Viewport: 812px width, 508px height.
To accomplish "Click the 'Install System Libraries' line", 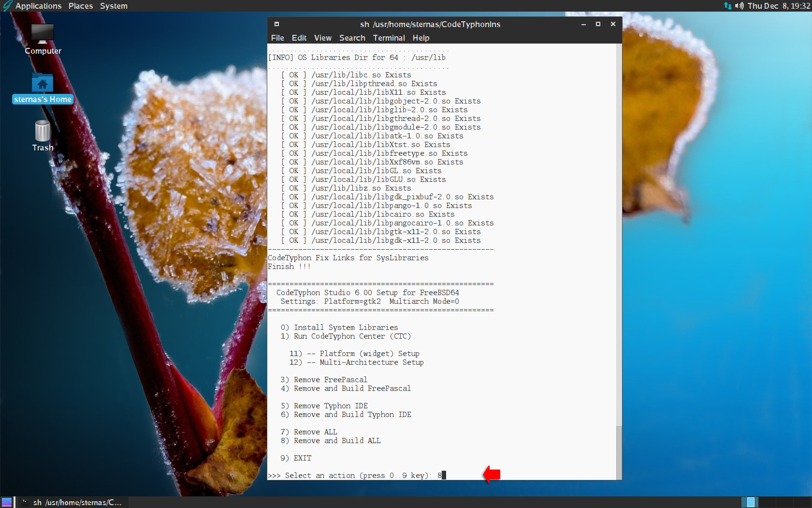I will (x=339, y=328).
